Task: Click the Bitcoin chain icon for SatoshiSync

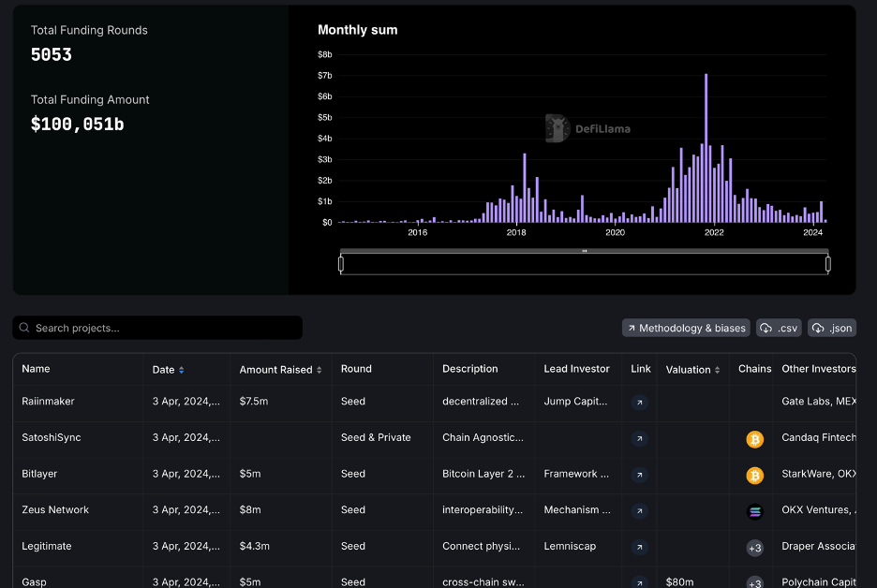Action: point(754,439)
